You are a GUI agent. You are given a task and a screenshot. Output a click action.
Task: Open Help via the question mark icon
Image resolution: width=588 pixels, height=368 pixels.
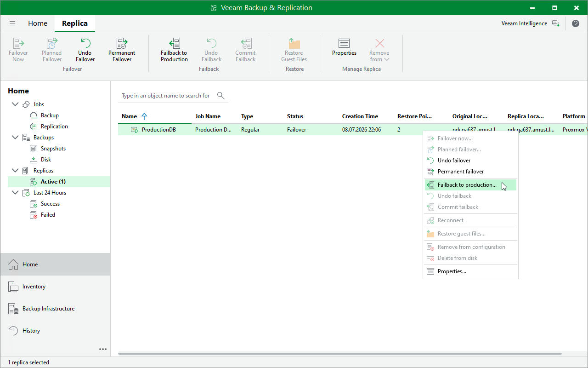click(576, 23)
